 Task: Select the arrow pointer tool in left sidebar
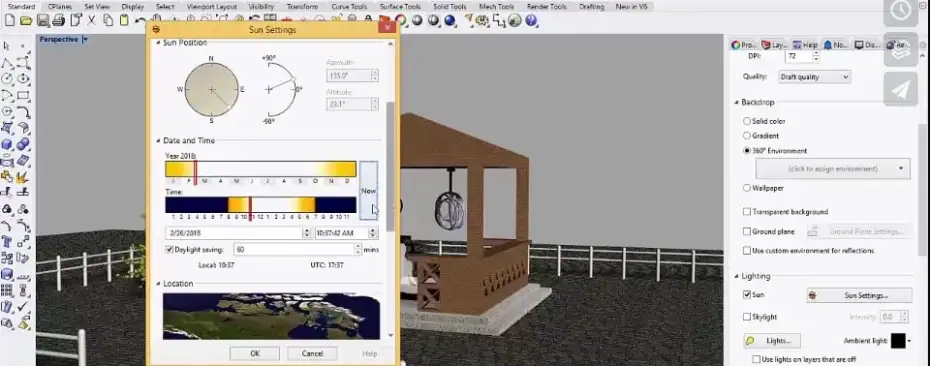pyautogui.click(x=7, y=47)
